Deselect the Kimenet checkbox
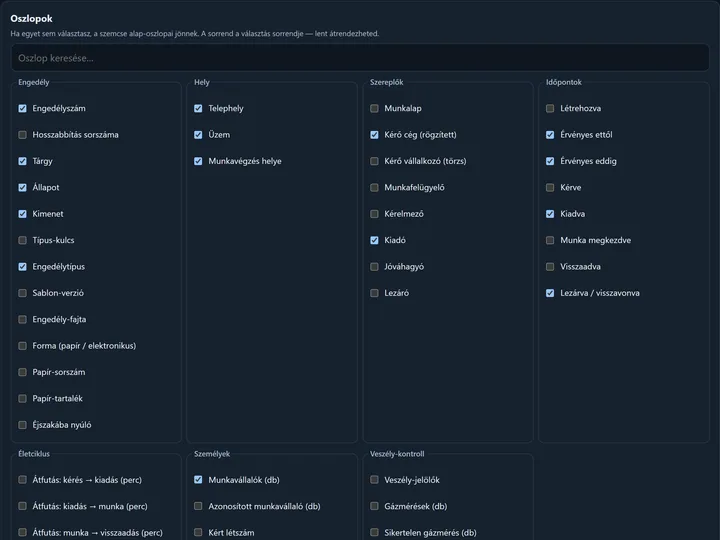Image resolution: width=720 pixels, height=540 pixels. click(22, 214)
